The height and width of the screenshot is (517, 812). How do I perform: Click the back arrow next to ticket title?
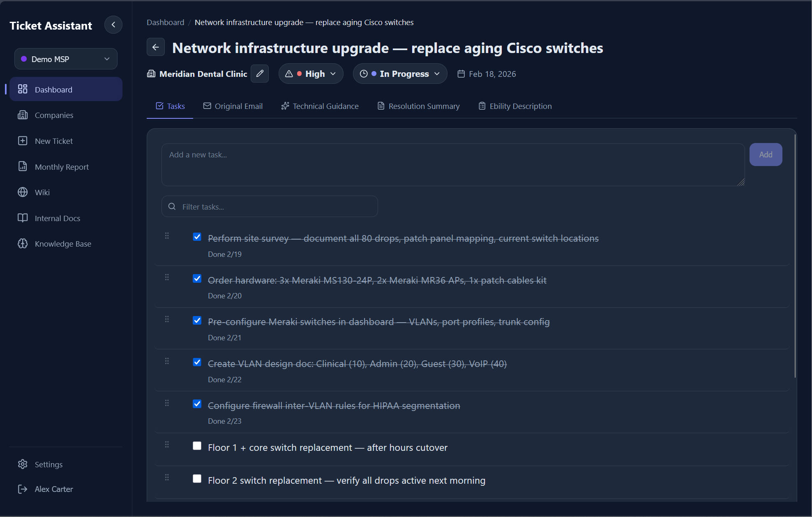(156, 47)
